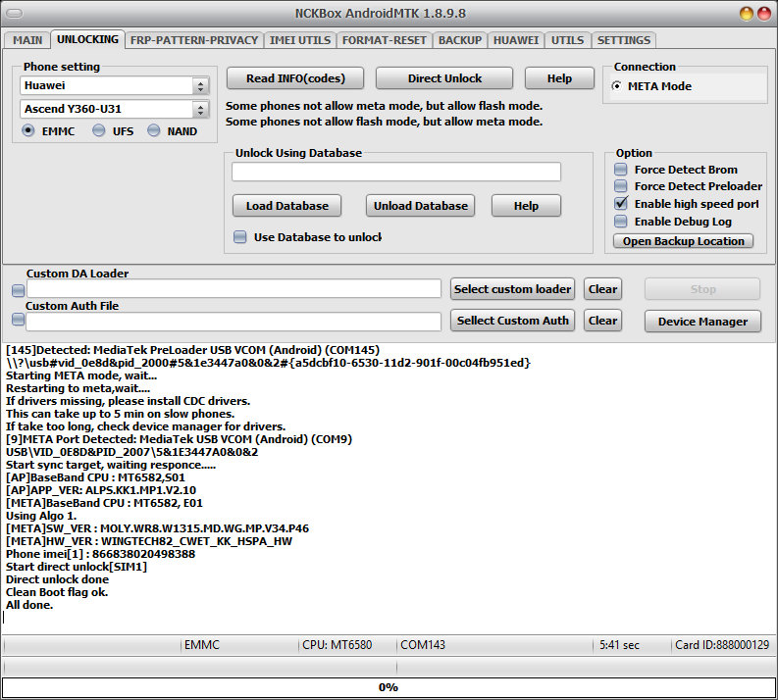Click 'Phone imei[1]' log line
This screenshot has height=700, width=778.
pos(100,554)
